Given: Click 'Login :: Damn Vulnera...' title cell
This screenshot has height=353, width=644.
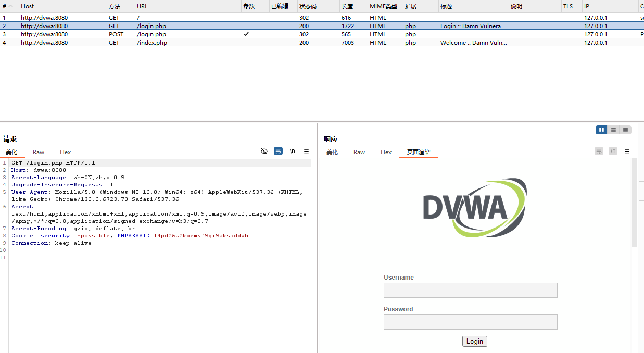Looking at the screenshot, I should pos(473,26).
